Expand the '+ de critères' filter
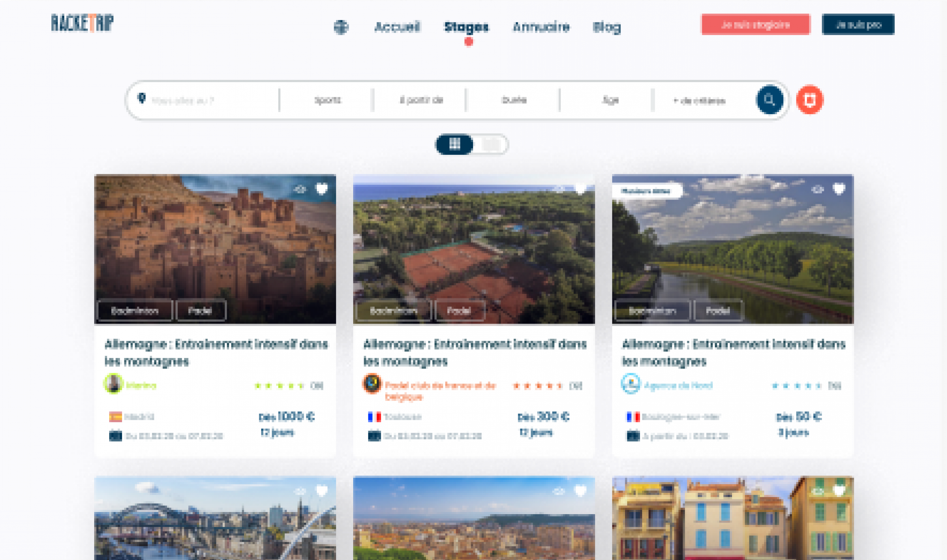 pyautogui.click(x=699, y=101)
